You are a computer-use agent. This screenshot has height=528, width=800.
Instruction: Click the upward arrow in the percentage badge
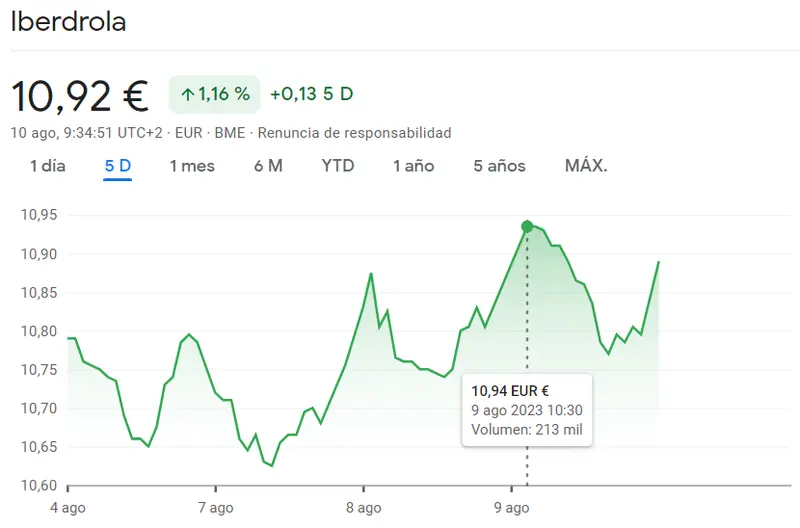[188, 94]
